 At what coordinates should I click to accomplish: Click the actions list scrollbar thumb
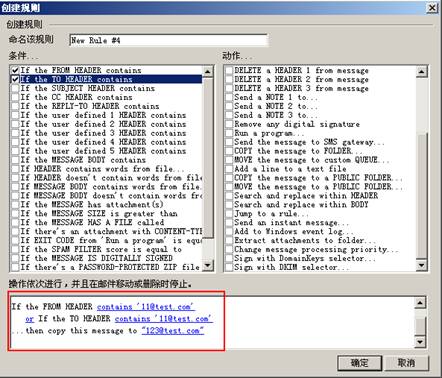pos(421,197)
